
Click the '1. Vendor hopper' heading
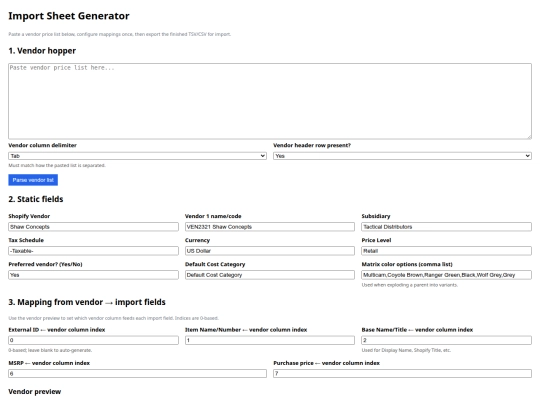(x=42, y=51)
